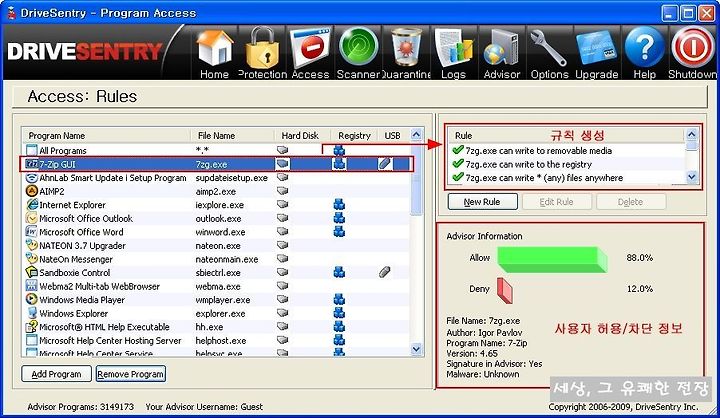Click the USB column header
This screenshot has width=720, height=418.
393,136
